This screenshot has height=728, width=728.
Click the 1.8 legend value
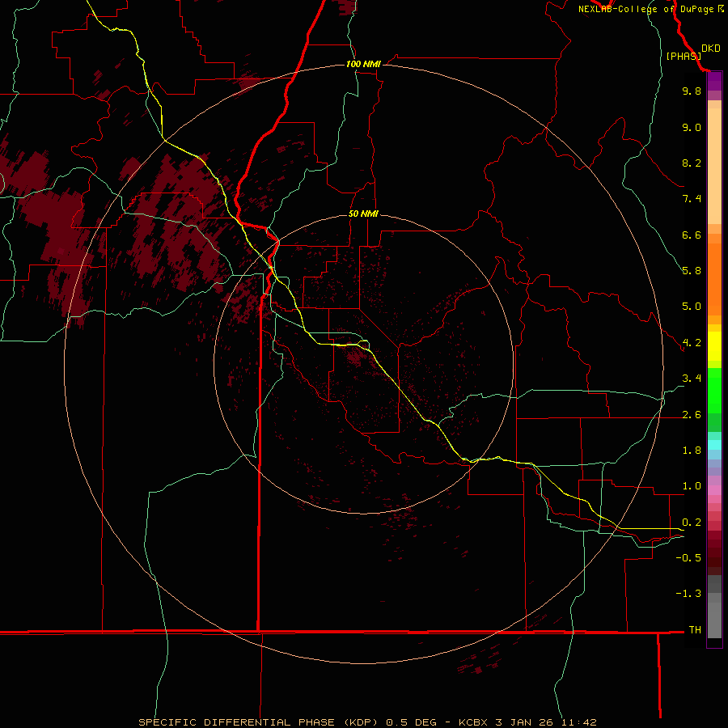tap(692, 451)
